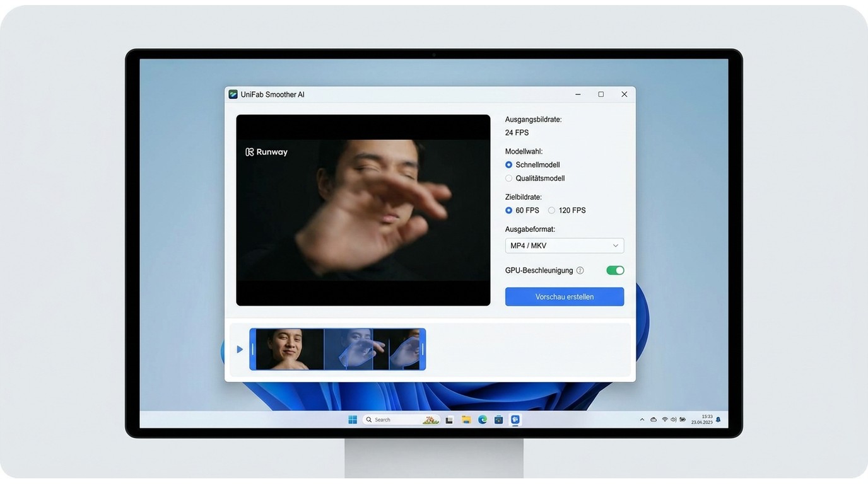Open the Windows Start menu
Image resolution: width=868 pixels, height=484 pixels.
pos(353,420)
